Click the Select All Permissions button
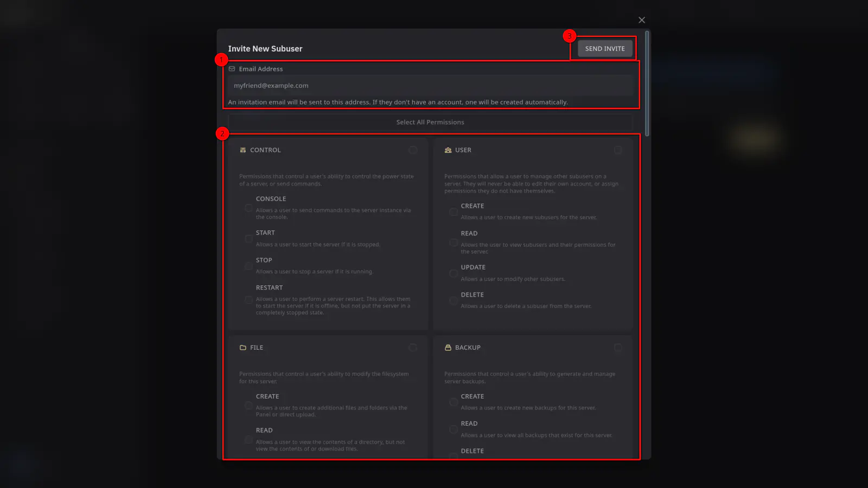 point(430,123)
